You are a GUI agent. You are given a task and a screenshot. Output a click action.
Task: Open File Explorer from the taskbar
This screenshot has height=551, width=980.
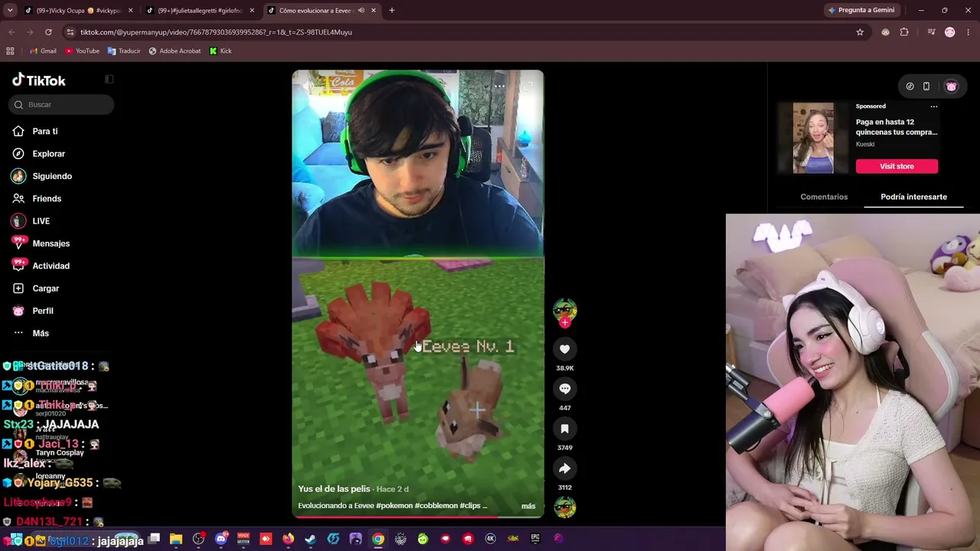pyautogui.click(x=176, y=539)
